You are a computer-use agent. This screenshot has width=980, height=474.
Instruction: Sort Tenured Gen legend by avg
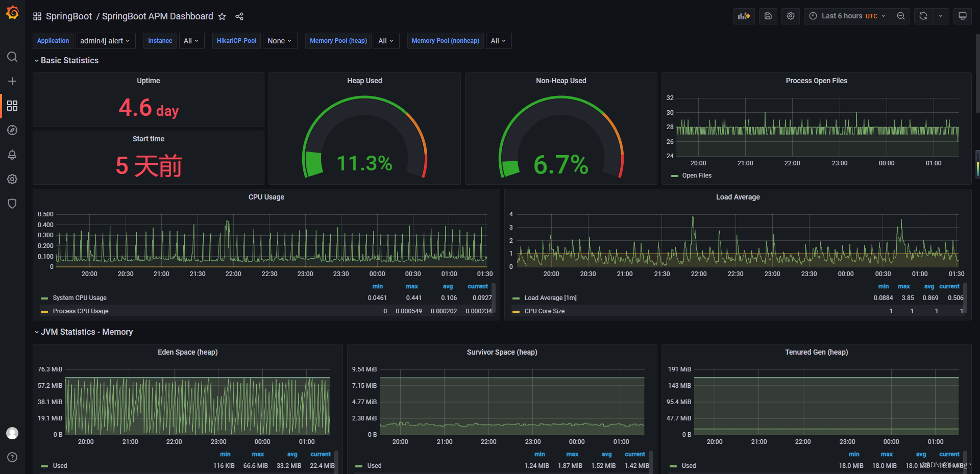click(x=921, y=455)
